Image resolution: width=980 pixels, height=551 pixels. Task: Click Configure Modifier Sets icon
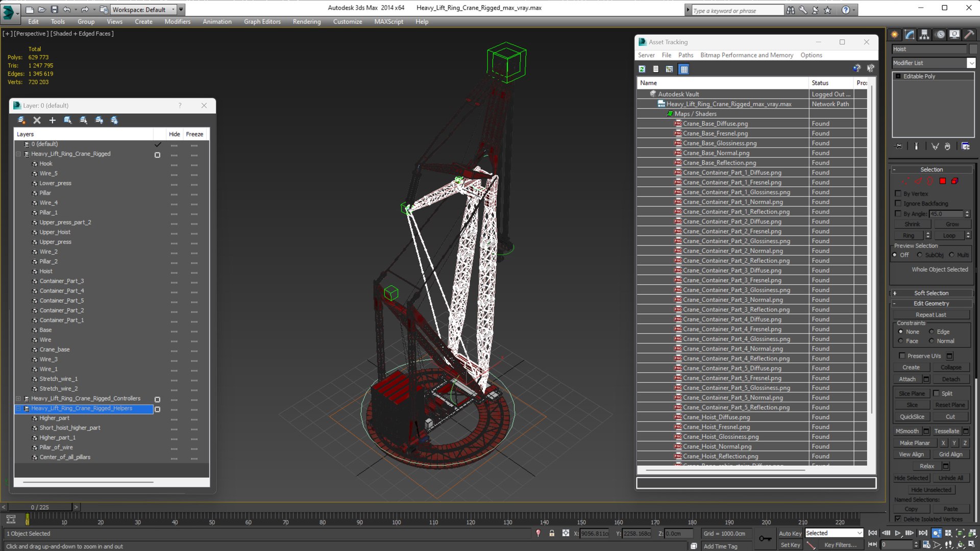[966, 146]
